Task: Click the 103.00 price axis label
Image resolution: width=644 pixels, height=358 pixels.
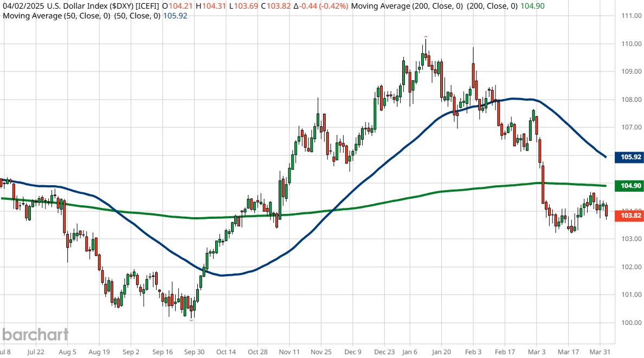Action: 632,239
